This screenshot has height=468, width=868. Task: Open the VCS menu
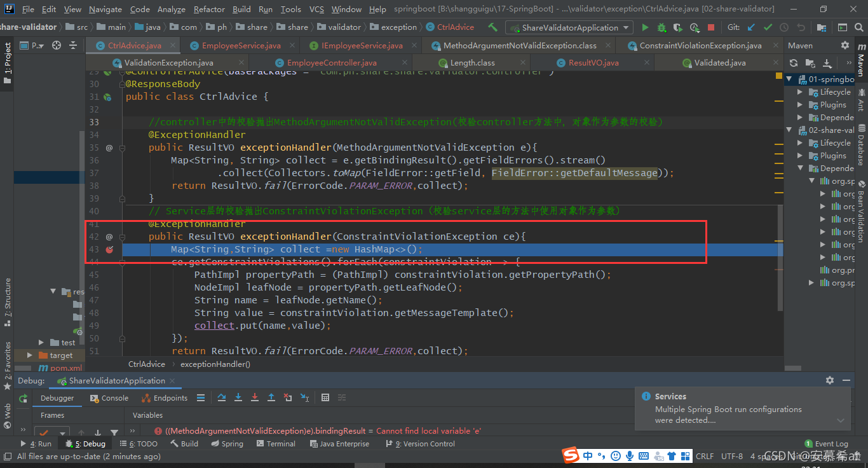316,10
